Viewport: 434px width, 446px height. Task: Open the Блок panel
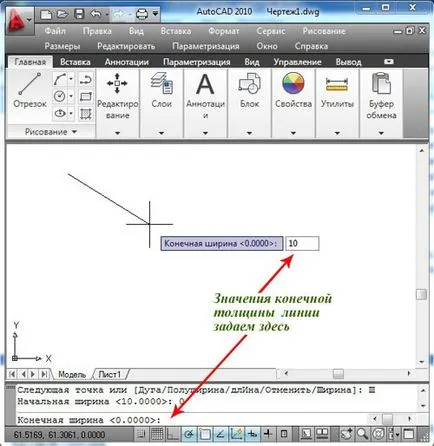pyautogui.click(x=249, y=90)
